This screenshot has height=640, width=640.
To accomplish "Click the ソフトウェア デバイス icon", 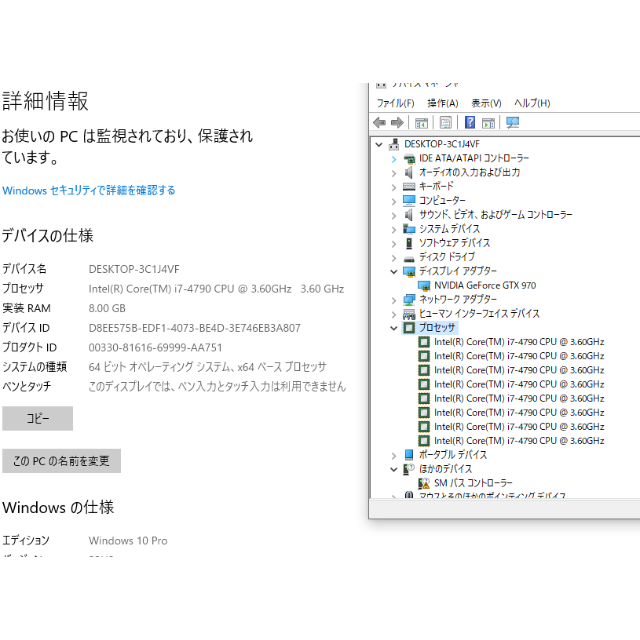I will pyautogui.click(x=409, y=243).
